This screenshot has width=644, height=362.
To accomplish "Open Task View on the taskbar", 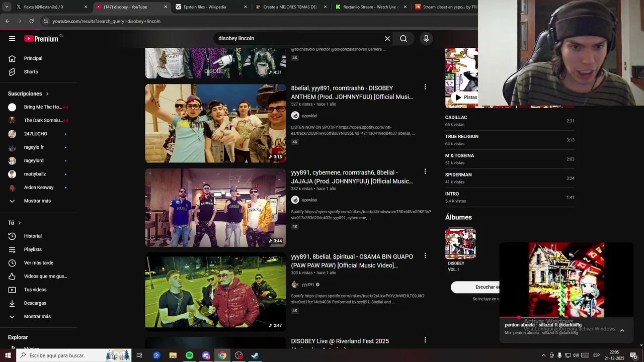I will click(x=139, y=355).
